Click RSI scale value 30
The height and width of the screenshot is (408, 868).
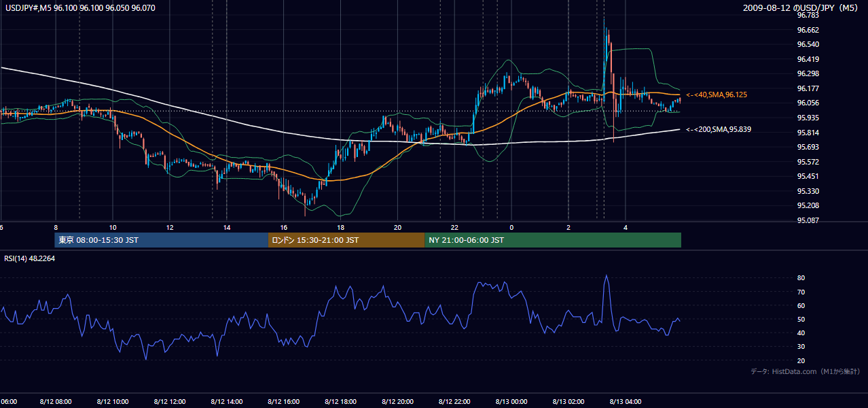click(x=801, y=347)
